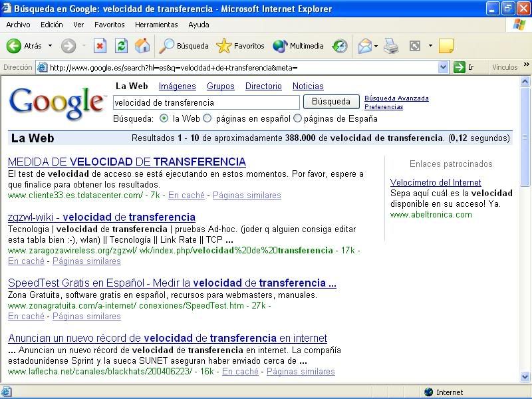The width and height of the screenshot is (532, 399).
Task: Click the Vínculos toolbar label
Action: (x=505, y=67)
